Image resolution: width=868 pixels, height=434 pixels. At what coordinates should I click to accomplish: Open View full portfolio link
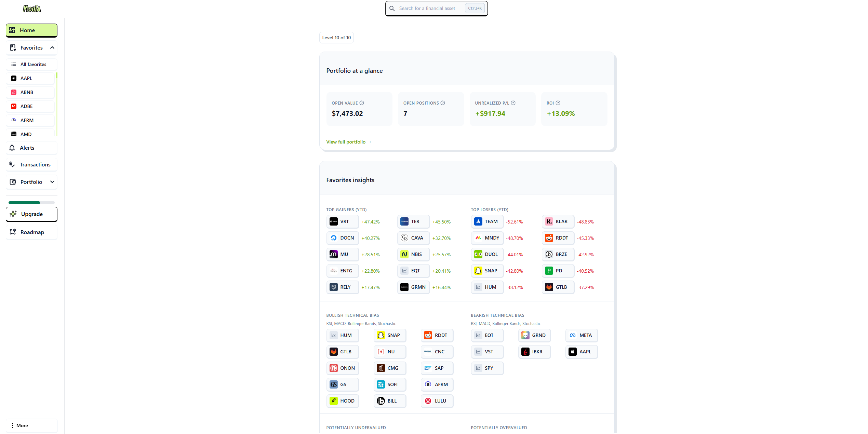pyautogui.click(x=348, y=142)
